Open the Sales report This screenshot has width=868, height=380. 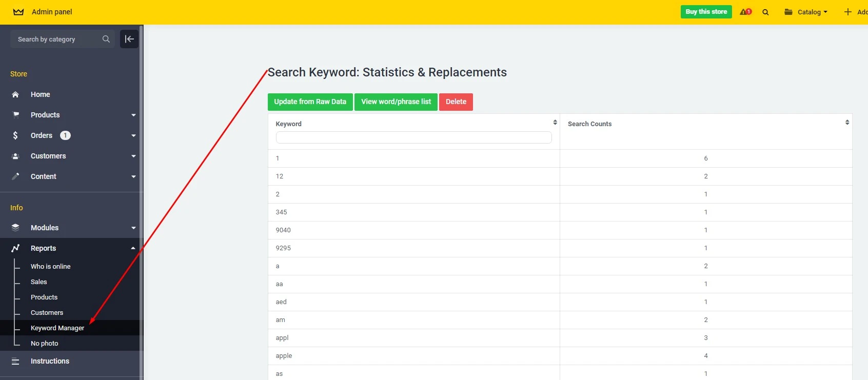click(x=39, y=282)
